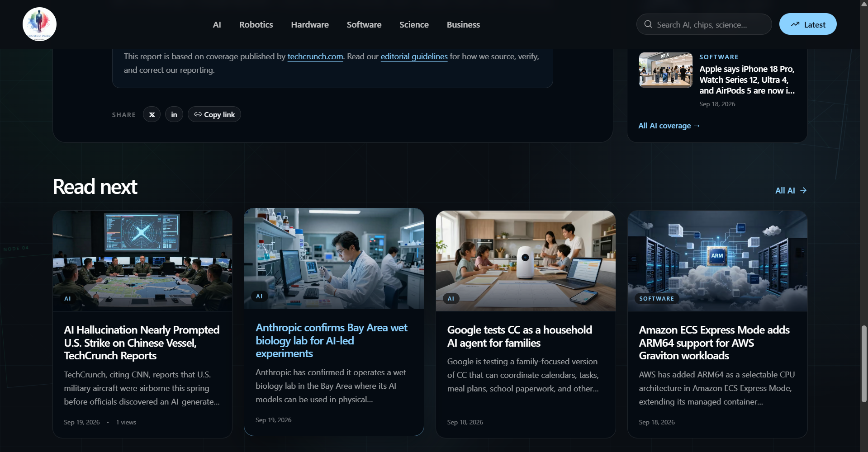868x452 pixels.
Task: Open the Hardware nav item
Action: pyautogui.click(x=310, y=24)
